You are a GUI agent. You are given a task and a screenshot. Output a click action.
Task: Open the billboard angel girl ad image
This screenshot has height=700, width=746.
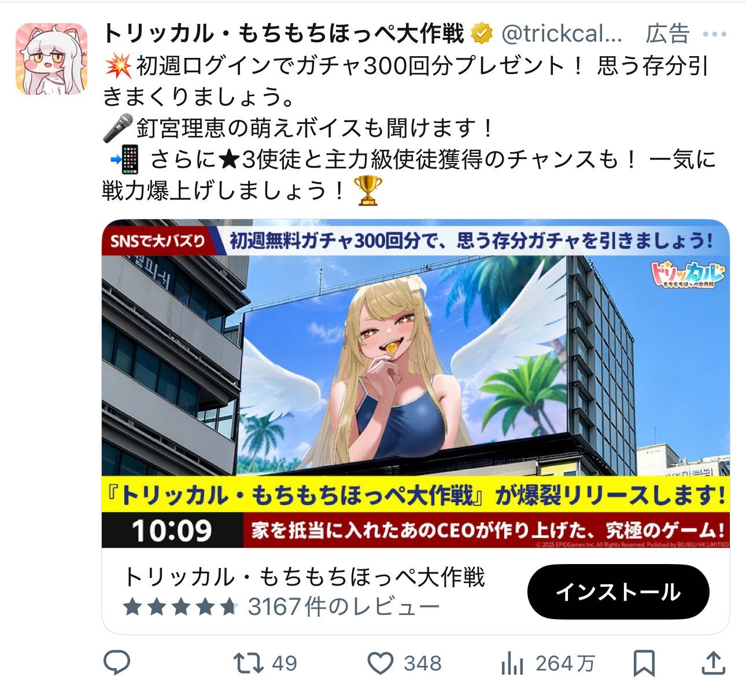click(416, 384)
